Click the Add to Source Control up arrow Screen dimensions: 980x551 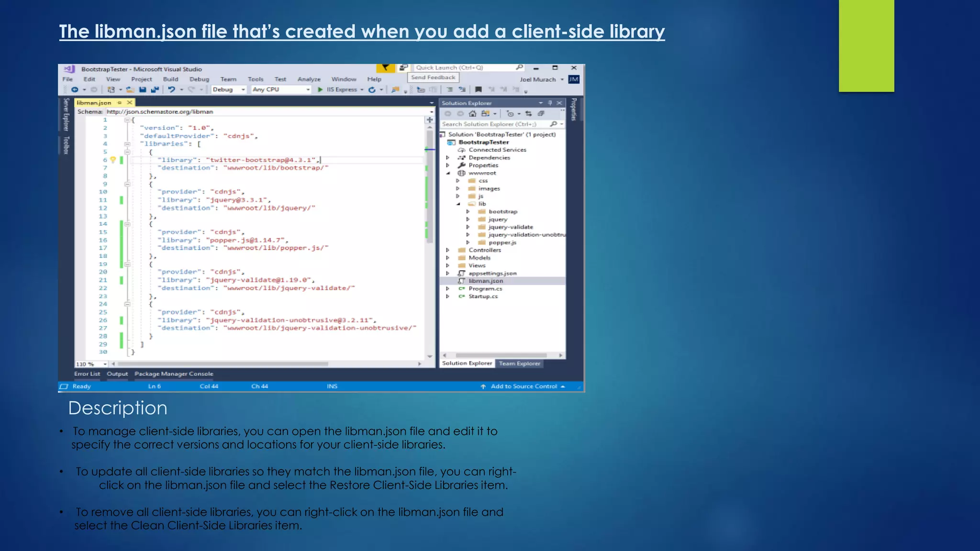pyautogui.click(x=483, y=386)
